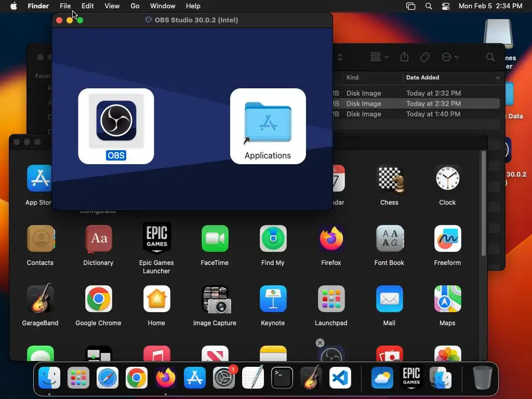The height and width of the screenshot is (399, 532).
Task: Click the OBS Studio 30.0.2 (Intel) window title
Action: pyautogui.click(x=196, y=20)
